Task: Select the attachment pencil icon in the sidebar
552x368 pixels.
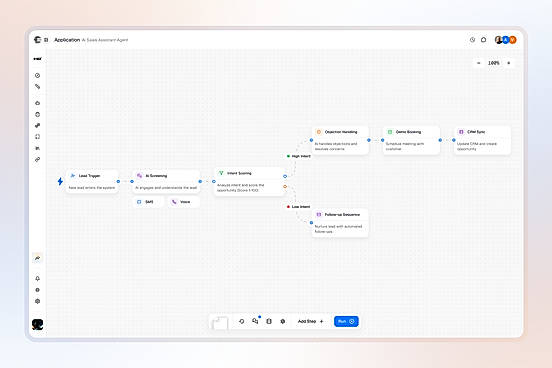Action: point(38,86)
